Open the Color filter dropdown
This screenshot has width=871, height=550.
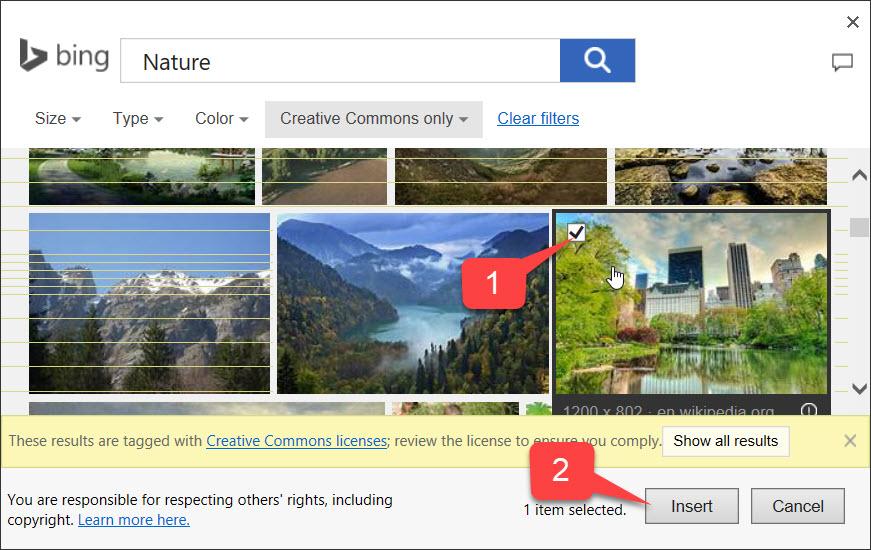pos(221,118)
